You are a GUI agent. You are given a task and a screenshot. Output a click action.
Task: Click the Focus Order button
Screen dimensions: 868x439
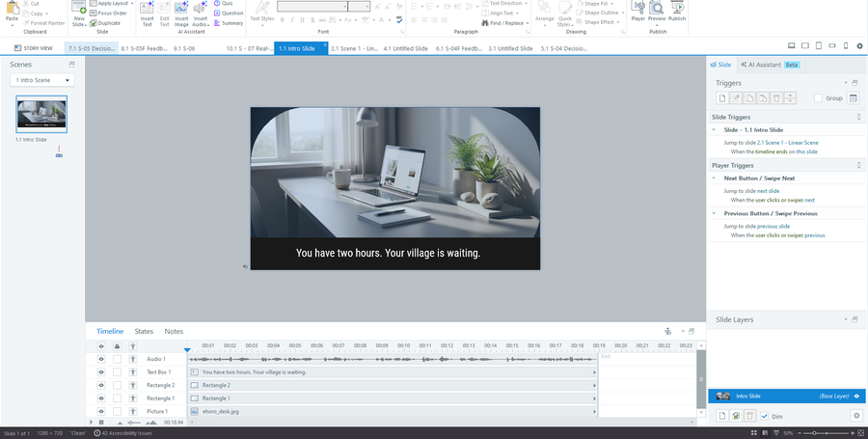point(108,13)
